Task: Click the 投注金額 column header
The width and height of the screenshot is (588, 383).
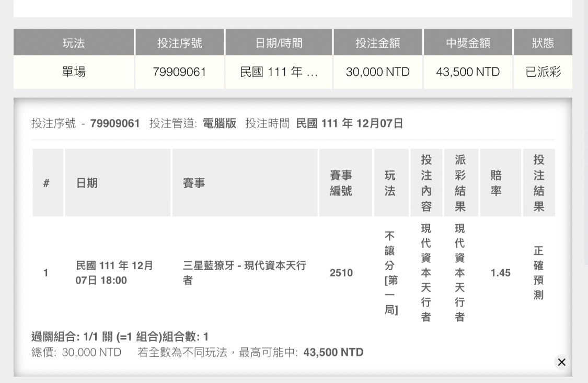Action: coord(377,42)
